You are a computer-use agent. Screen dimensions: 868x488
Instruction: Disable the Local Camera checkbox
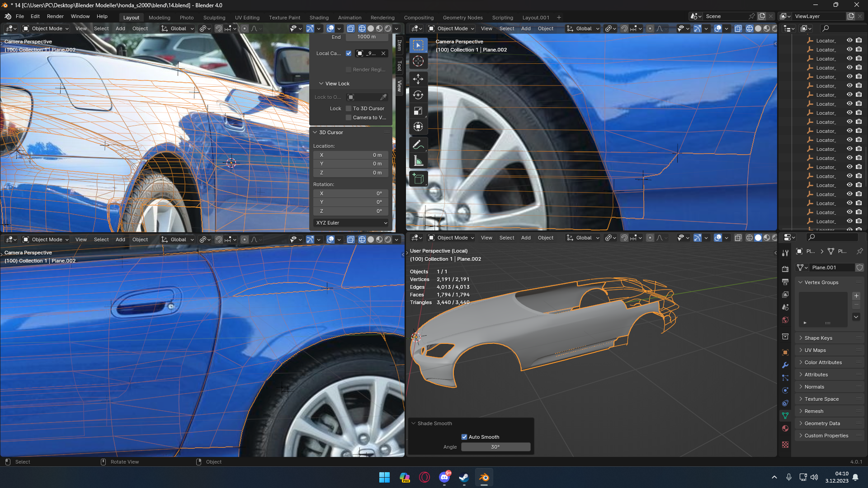tap(349, 53)
